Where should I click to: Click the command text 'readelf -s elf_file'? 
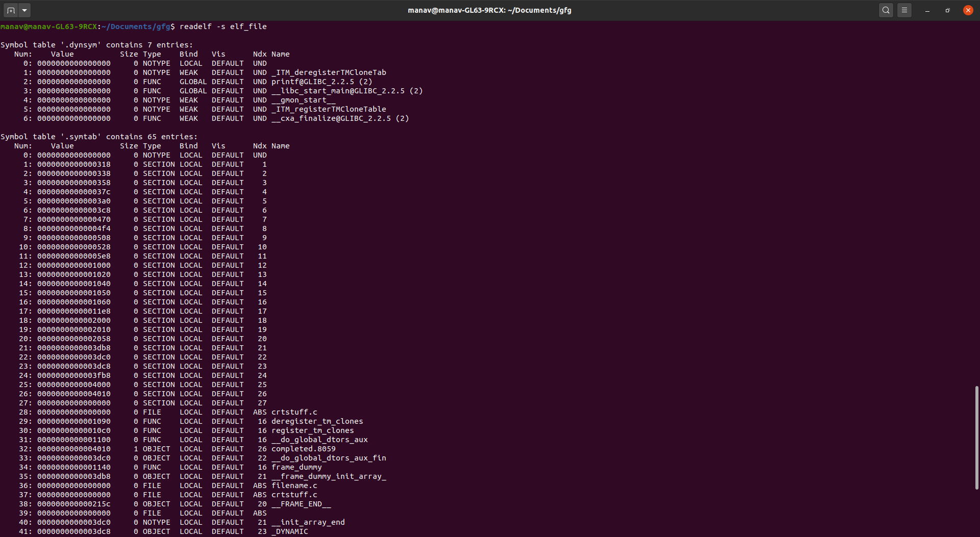223,27
